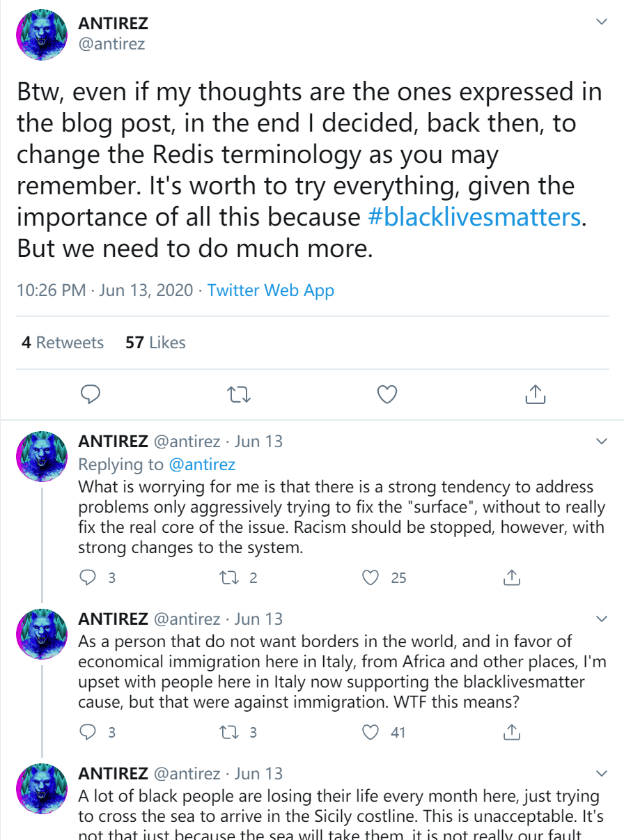This screenshot has height=840, width=624.
Task: View the 4 Retweets list
Action: click(63, 343)
